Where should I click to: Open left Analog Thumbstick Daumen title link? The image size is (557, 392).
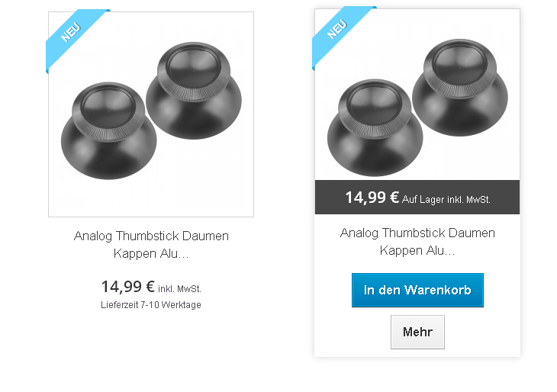[151, 236]
